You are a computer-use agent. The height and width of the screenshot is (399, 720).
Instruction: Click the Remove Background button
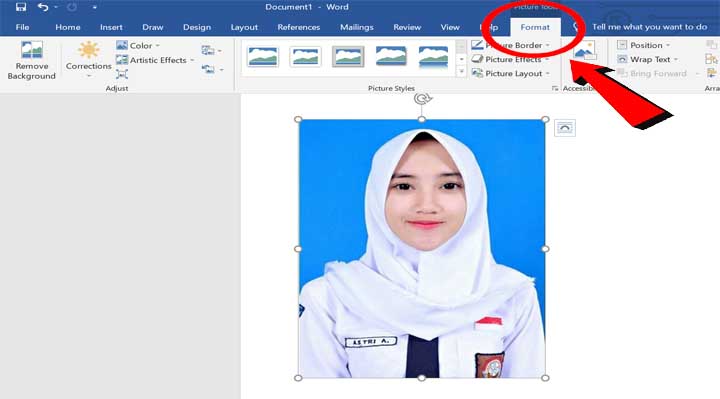coord(31,61)
